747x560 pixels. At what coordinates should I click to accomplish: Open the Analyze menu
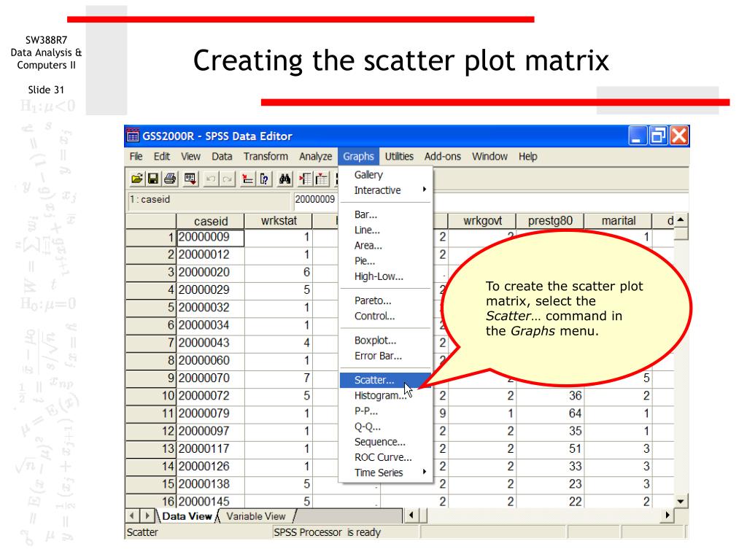pos(315,156)
